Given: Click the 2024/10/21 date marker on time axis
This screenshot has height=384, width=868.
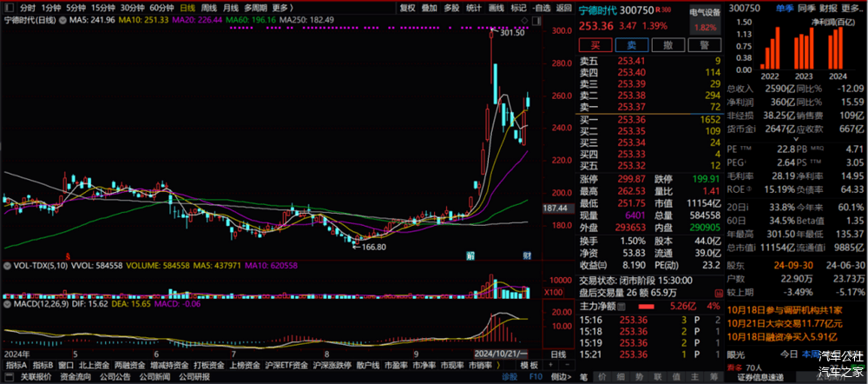Looking at the screenshot, I should tap(501, 354).
